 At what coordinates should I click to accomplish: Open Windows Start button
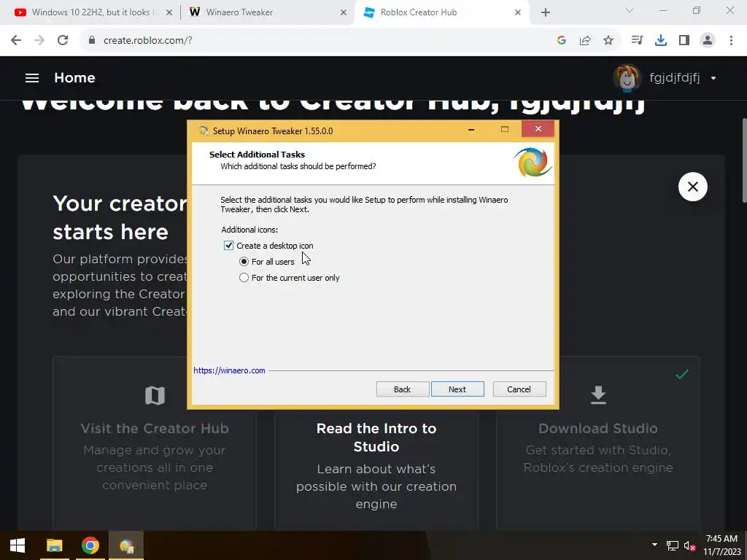[18, 545]
